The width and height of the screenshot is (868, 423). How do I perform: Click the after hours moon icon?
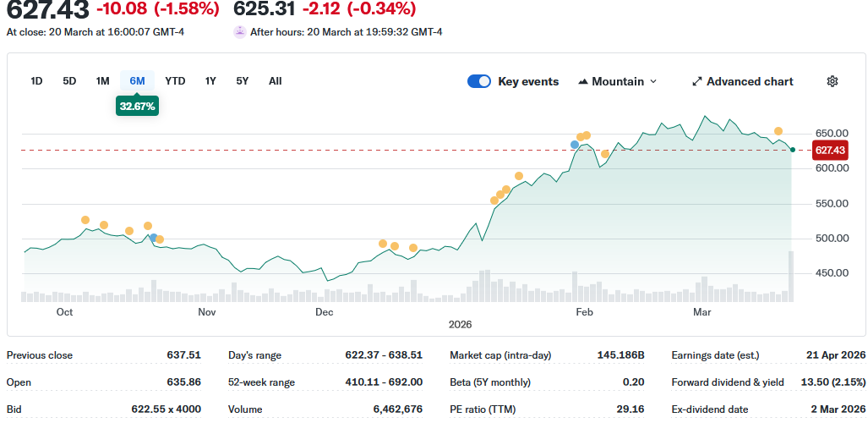[240, 32]
